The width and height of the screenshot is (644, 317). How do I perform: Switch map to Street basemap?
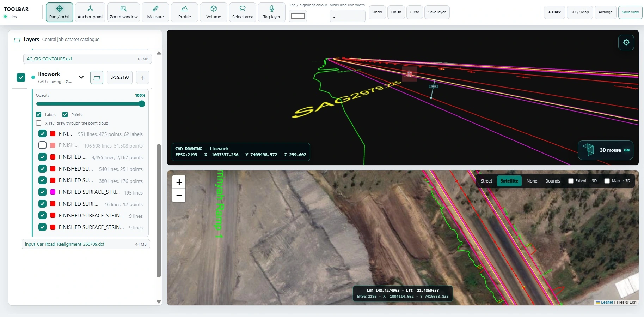click(486, 181)
